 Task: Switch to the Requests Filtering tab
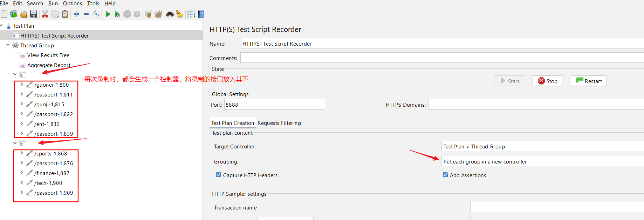[x=279, y=123]
